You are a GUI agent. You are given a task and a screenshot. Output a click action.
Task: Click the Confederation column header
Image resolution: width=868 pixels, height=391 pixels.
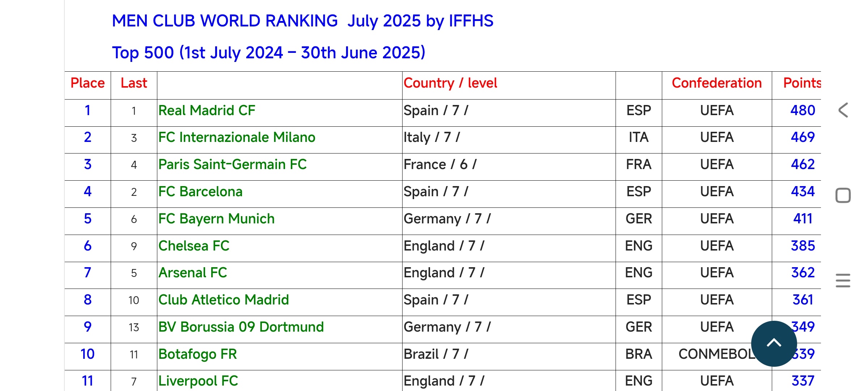717,83
